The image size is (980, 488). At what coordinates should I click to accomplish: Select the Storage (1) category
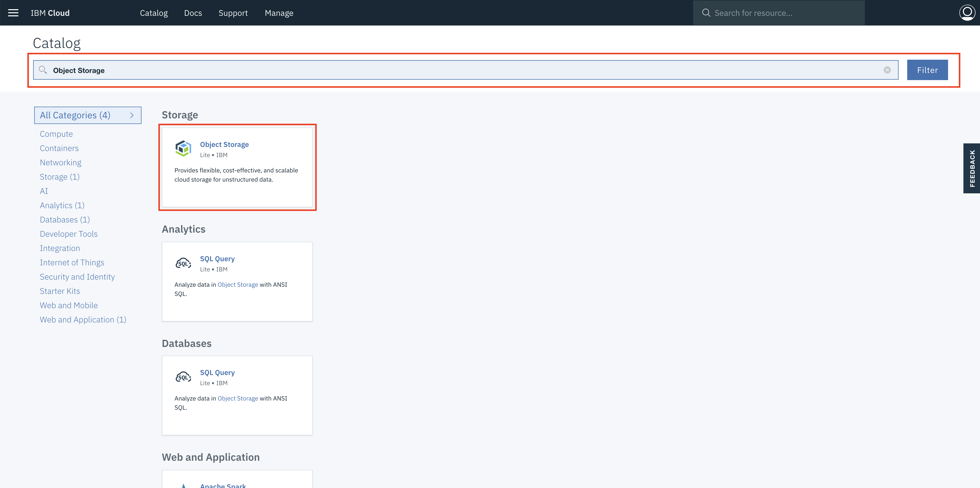click(60, 177)
